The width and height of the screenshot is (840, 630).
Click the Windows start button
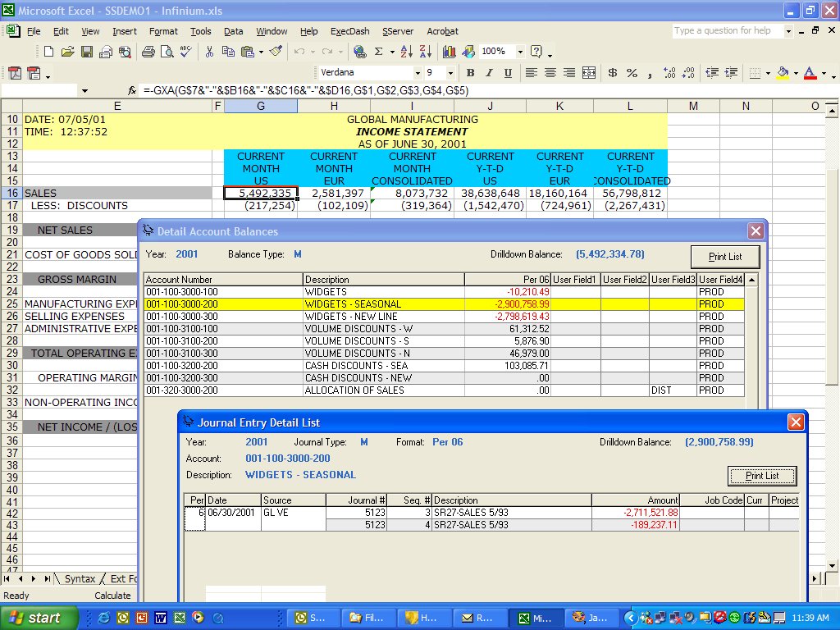click(39, 618)
